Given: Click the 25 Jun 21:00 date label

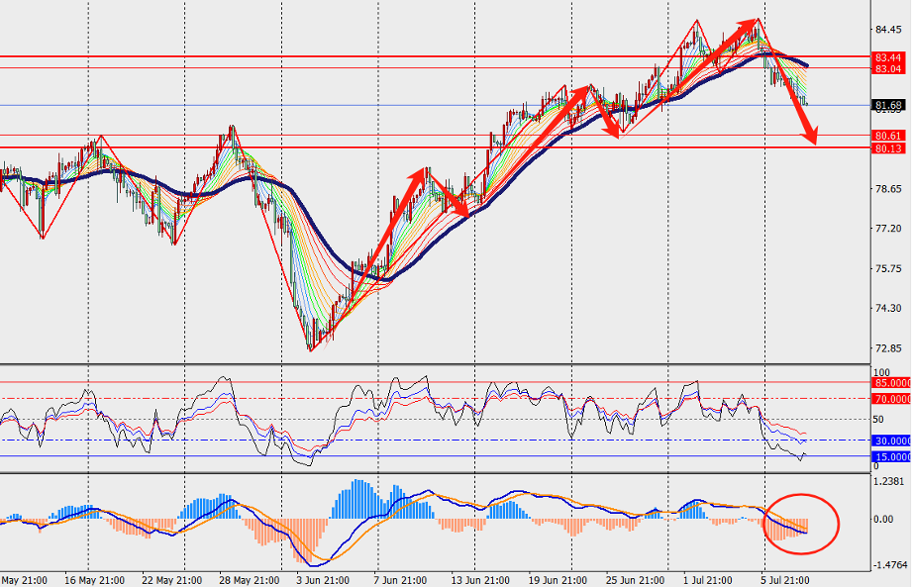Looking at the screenshot, I should [x=635, y=580].
